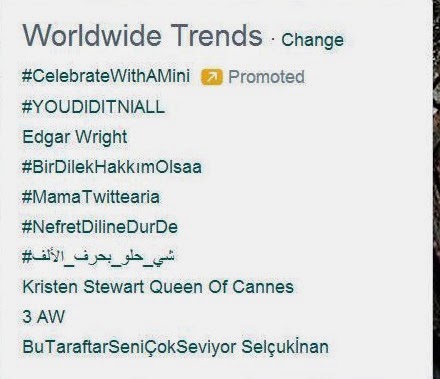Image resolution: width=440 pixels, height=379 pixels.
Task: Open the trend starting with Kristen Stewart
Action: 158,287
